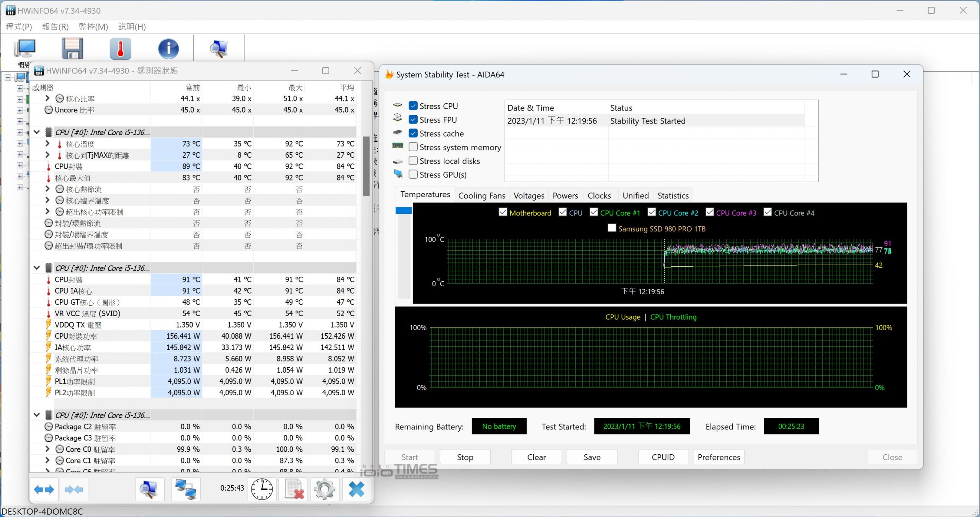The image size is (980, 517).
Task: Open sensors via thermometer icon
Action: coord(120,48)
